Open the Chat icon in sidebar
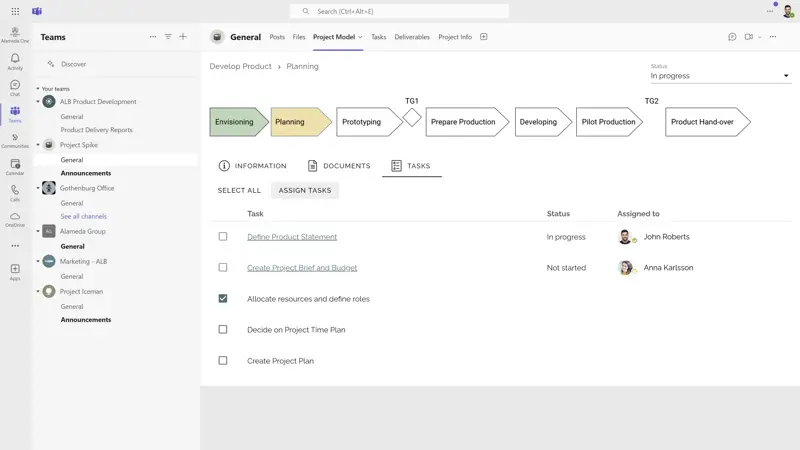 coord(15,87)
